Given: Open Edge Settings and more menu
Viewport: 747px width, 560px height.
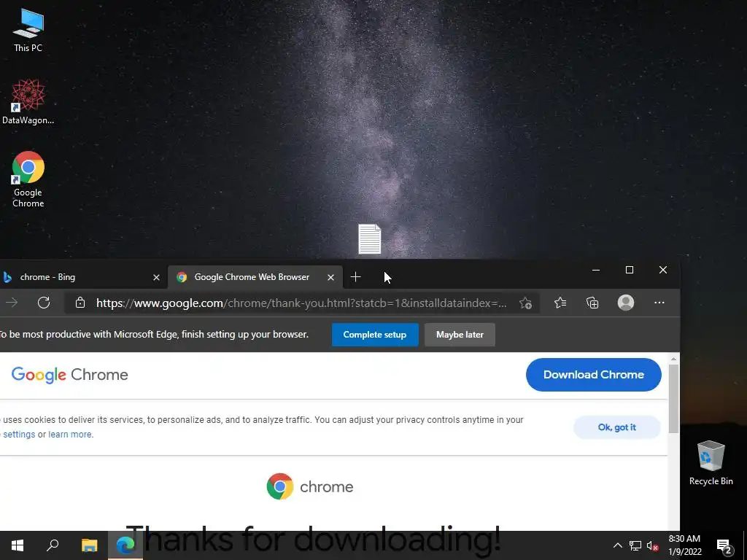Looking at the screenshot, I should [x=659, y=303].
